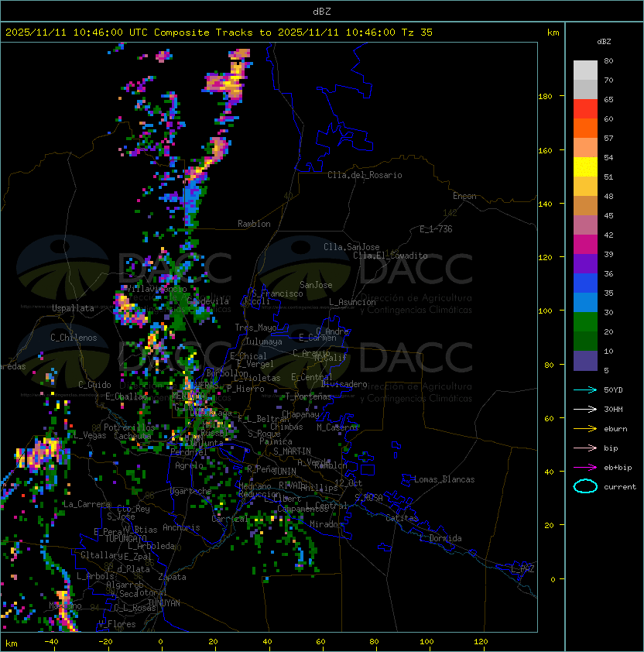Click the Uspallata map label
This screenshot has width=644, height=652.
(x=73, y=308)
